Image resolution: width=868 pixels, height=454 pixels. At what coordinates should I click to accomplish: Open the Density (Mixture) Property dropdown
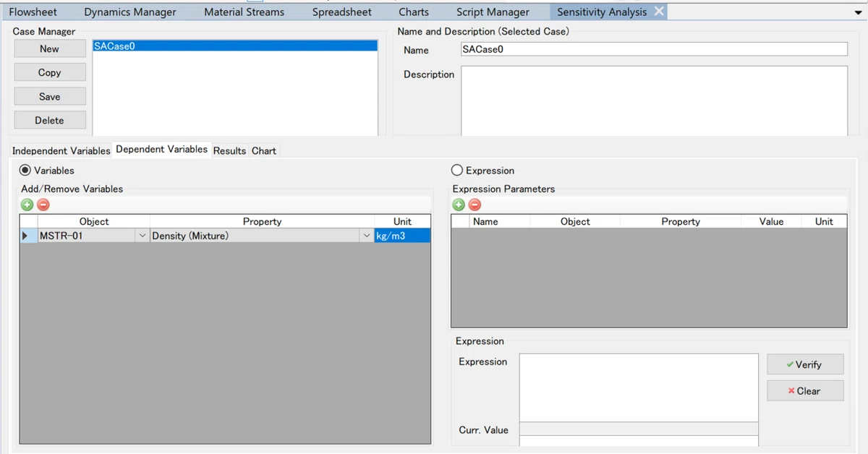367,236
